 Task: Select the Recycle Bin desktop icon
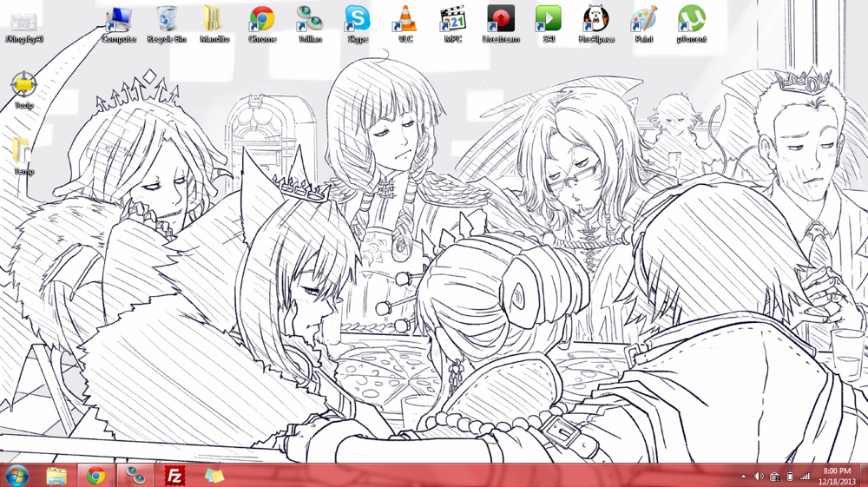point(167,25)
